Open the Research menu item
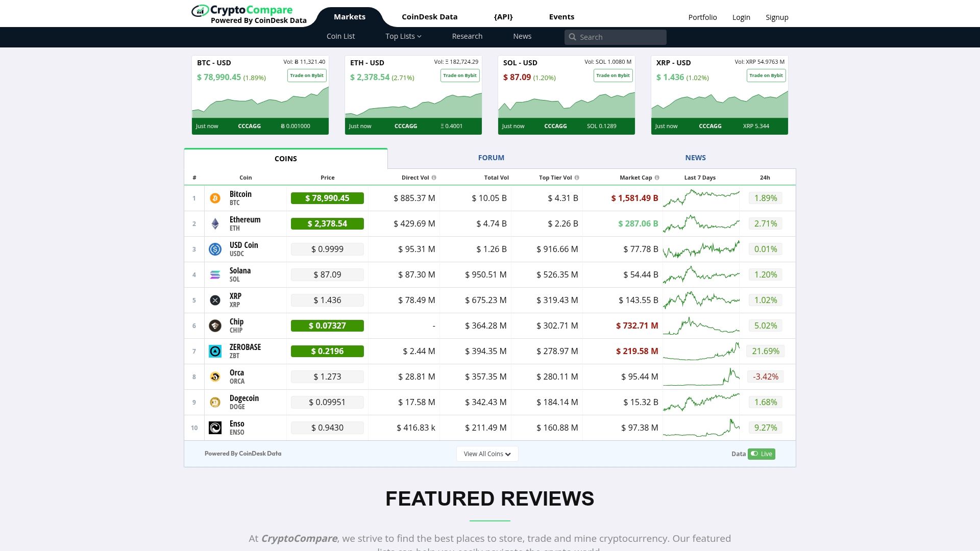Image resolution: width=980 pixels, height=551 pixels. coord(467,37)
